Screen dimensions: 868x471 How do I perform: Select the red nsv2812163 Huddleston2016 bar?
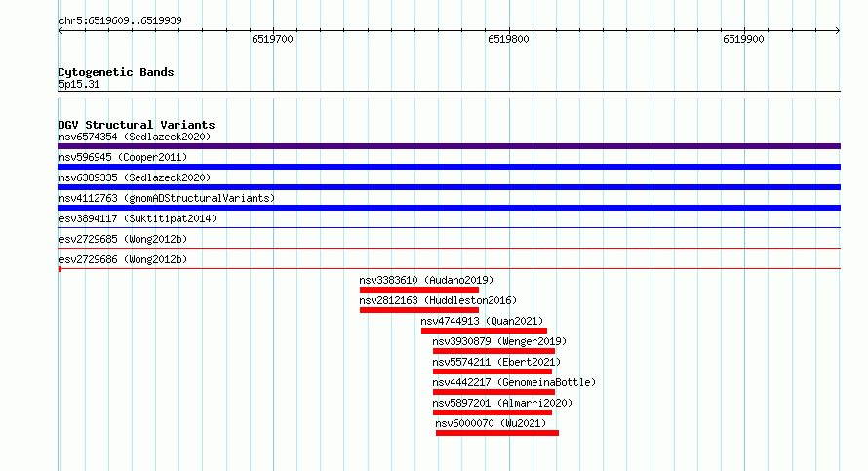pyautogui.click(x=419, y=310)
